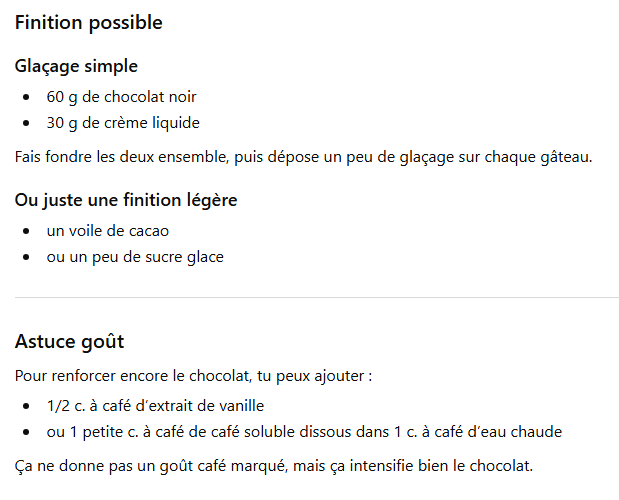Click the sentence starting "Fais fondre les deux"
619x500 pixels.
pos(304,157)
